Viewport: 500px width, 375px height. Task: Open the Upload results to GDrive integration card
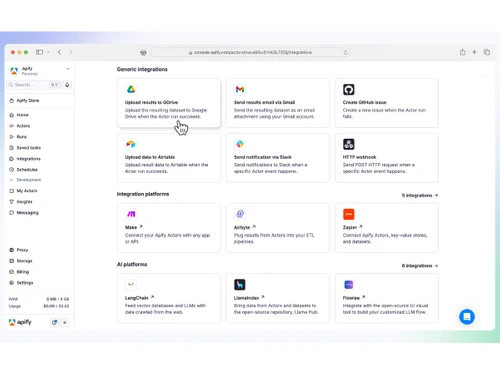(169, 103)
